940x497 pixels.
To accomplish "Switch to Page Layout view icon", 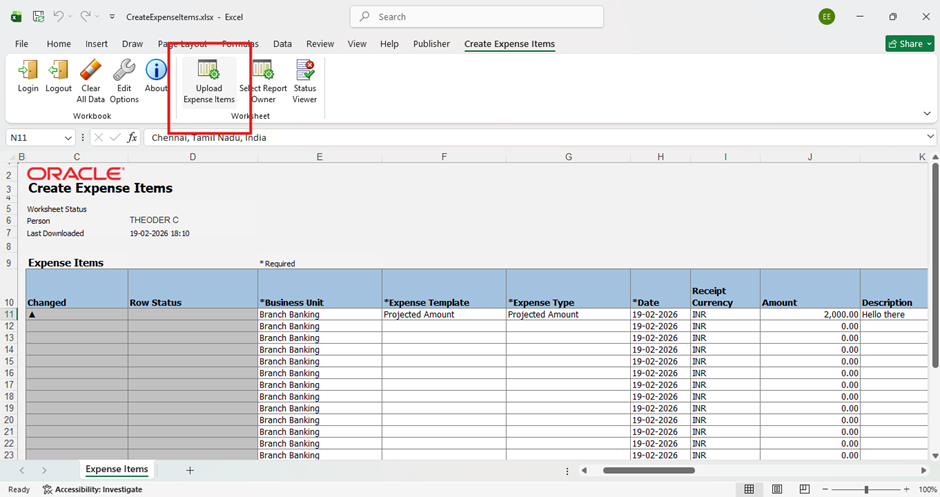I will (x=777, y=489).
